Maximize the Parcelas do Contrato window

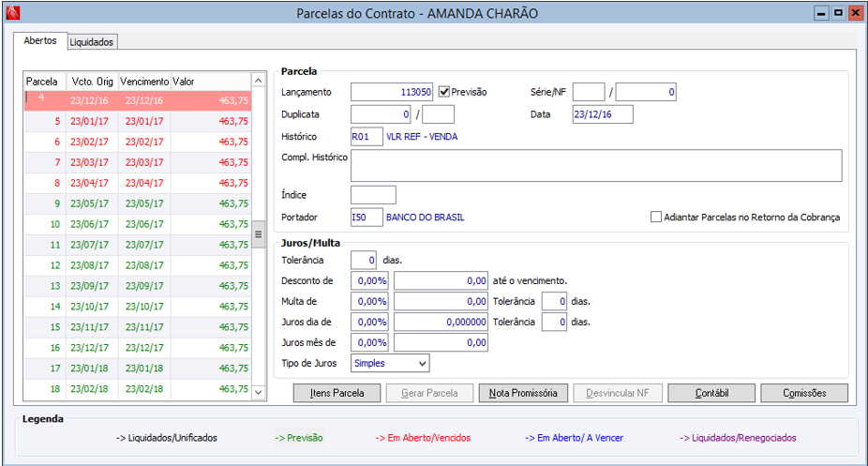click(839, 13)
